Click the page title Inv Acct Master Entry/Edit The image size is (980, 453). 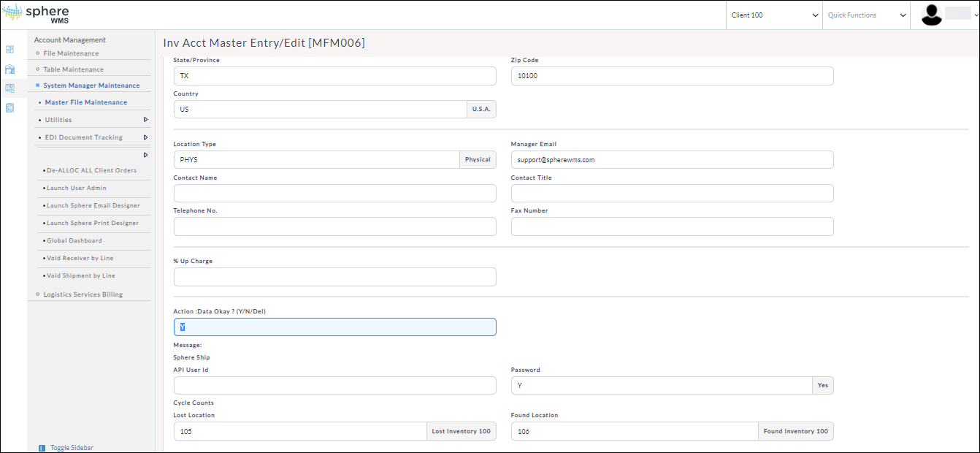(x=264, y=43)
